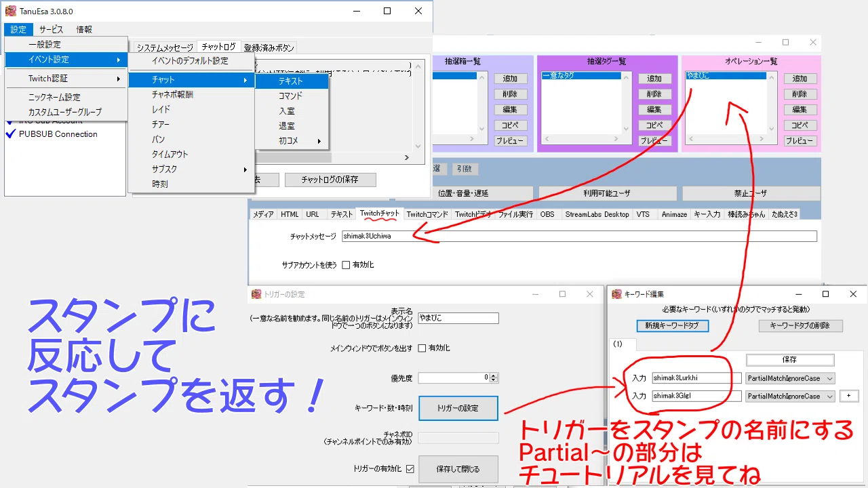868x488 pixels.
Task: Click the 表示名 field containing やまびこ
Action: pos(458,318)
